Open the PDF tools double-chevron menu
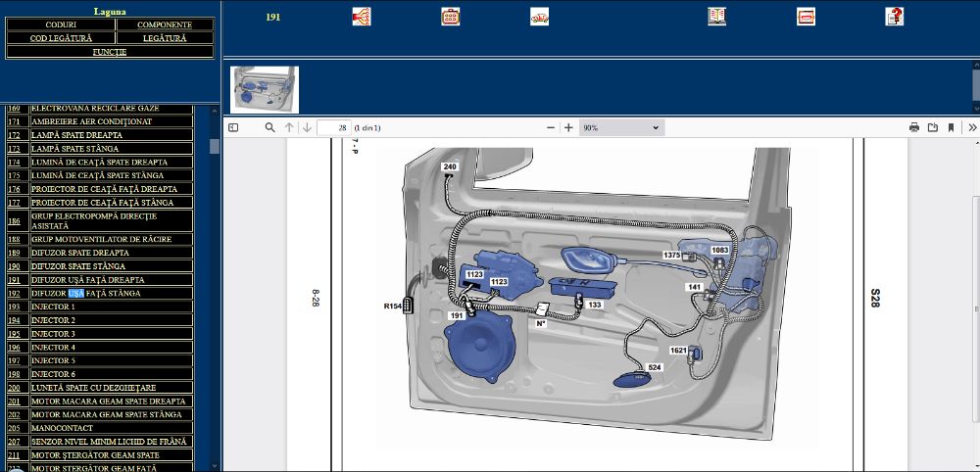Screen dimensions: 980x472 click(x=972, y=127)
